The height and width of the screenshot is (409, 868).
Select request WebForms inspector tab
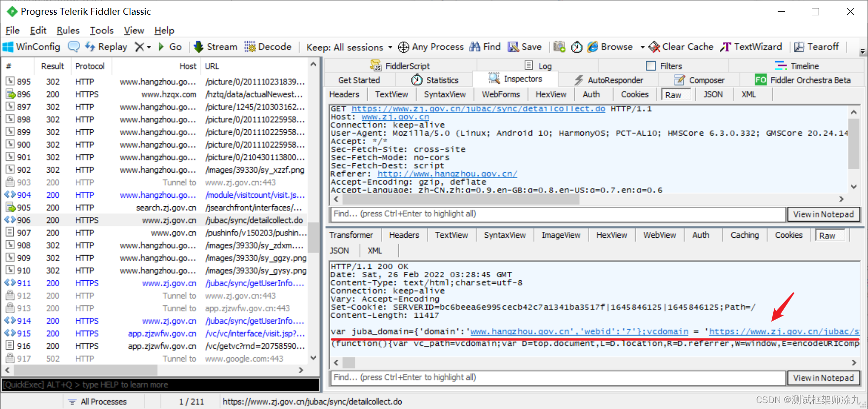tap(501, 94)
